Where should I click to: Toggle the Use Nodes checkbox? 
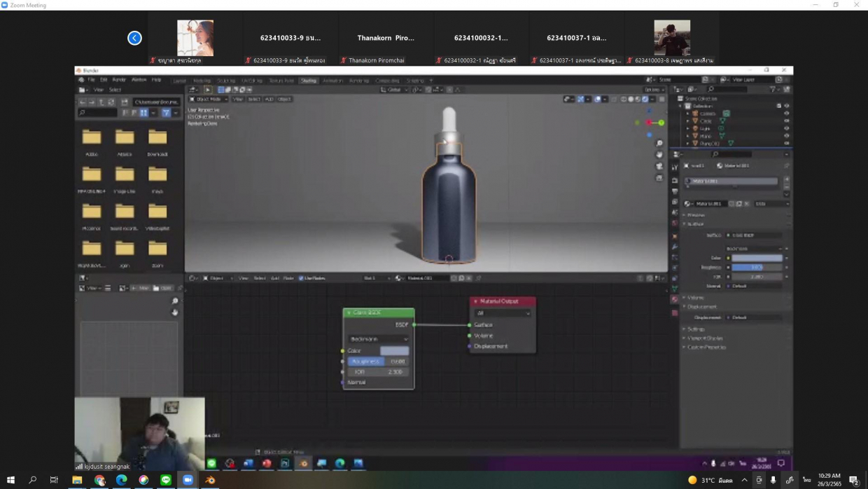pyautogui.click(x=301, y=278)
